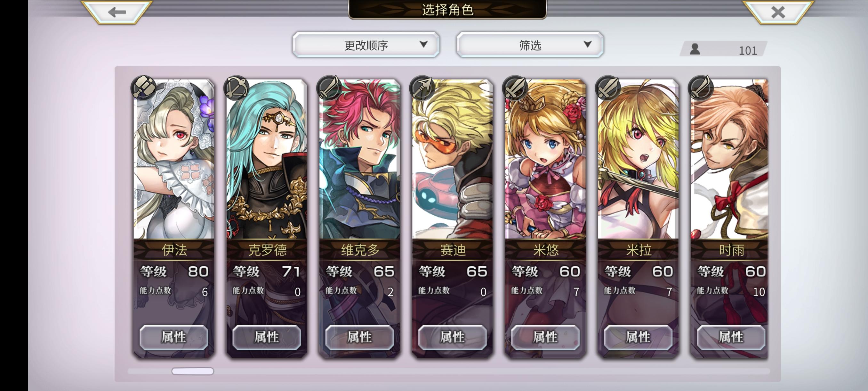Image resolution: width=868 pixels, height=391 pixels.
Task: Tap the back arrow icon
Action: [117, 12]
